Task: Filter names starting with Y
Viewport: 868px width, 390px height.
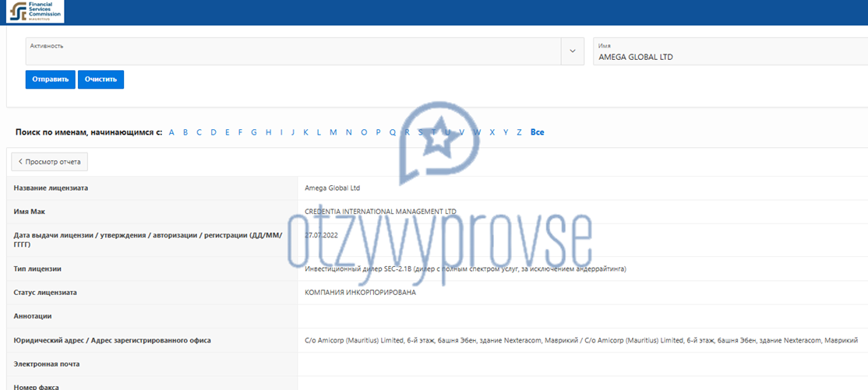Action: [506, 132]
